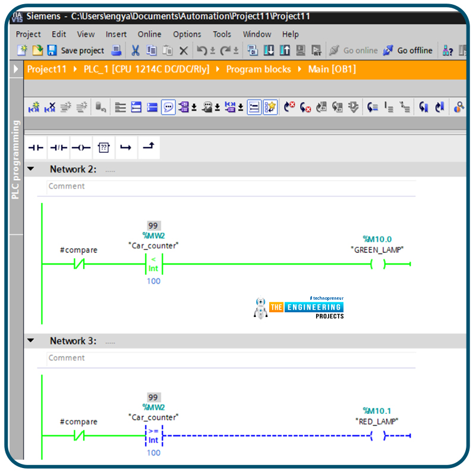The height and width of the screenshot is (471, 476).
Task: Insert an output coil instruction
Action: (81, 147)
